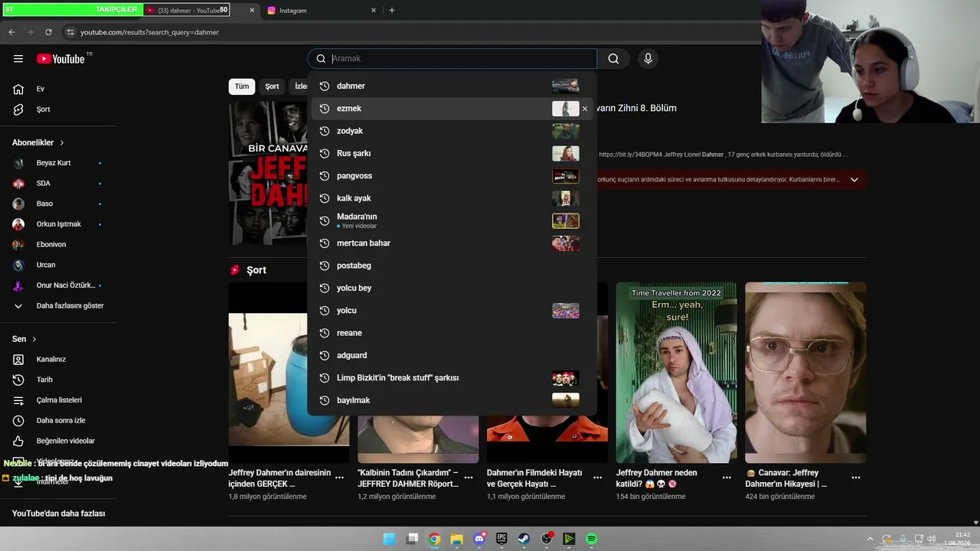Choose the 'kalk ayak' search suggestion
The width and height of the screenshot is (980, 551).
coord(452,198)
